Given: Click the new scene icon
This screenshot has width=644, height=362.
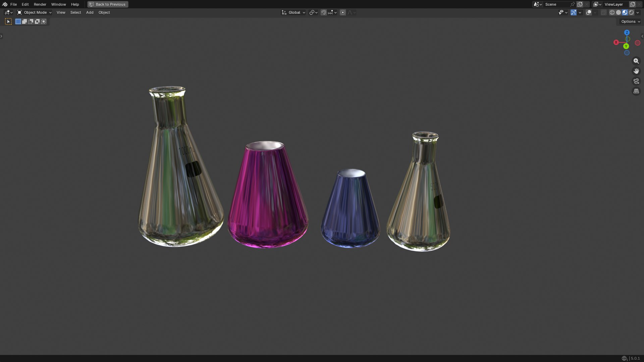Looking at the screenshot, I should coord(580,4).
